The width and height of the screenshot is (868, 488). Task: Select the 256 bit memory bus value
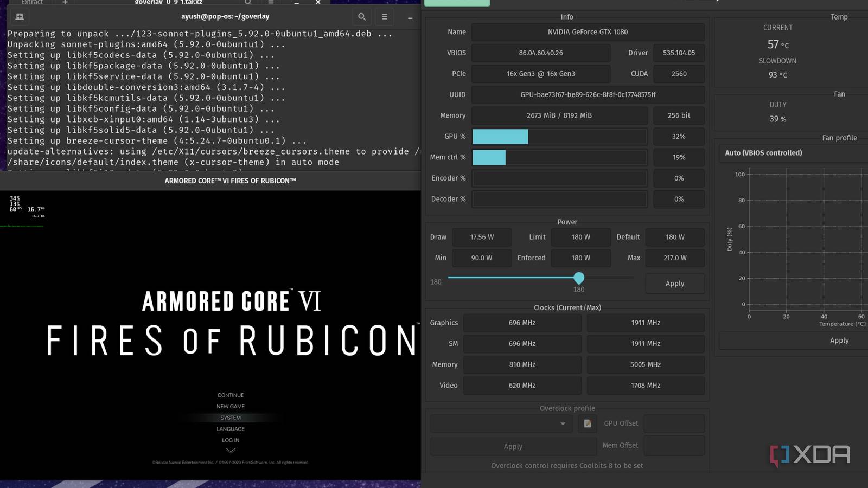point(679,115)
